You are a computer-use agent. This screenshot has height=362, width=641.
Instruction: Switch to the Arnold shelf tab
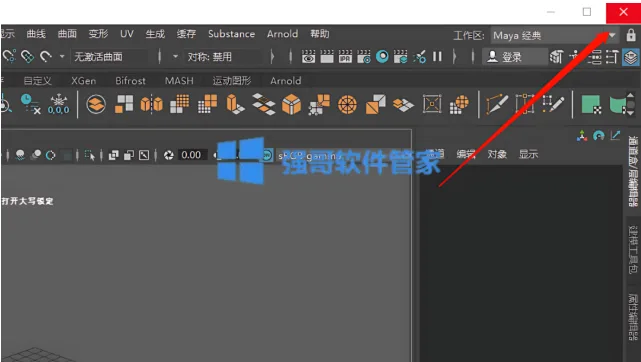coord(286,81)
